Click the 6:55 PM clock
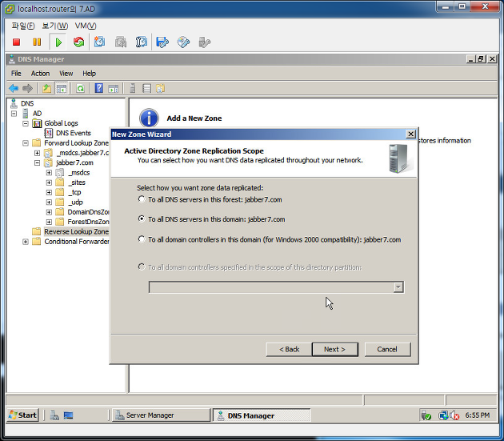The image size is (504, 441). (x=478, y=415)
